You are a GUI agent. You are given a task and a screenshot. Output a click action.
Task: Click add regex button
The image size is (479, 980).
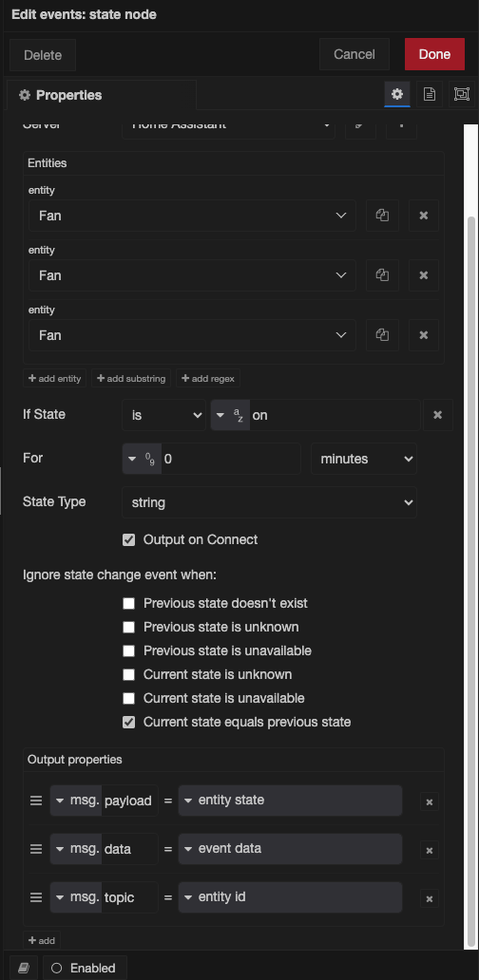[208, 378]
